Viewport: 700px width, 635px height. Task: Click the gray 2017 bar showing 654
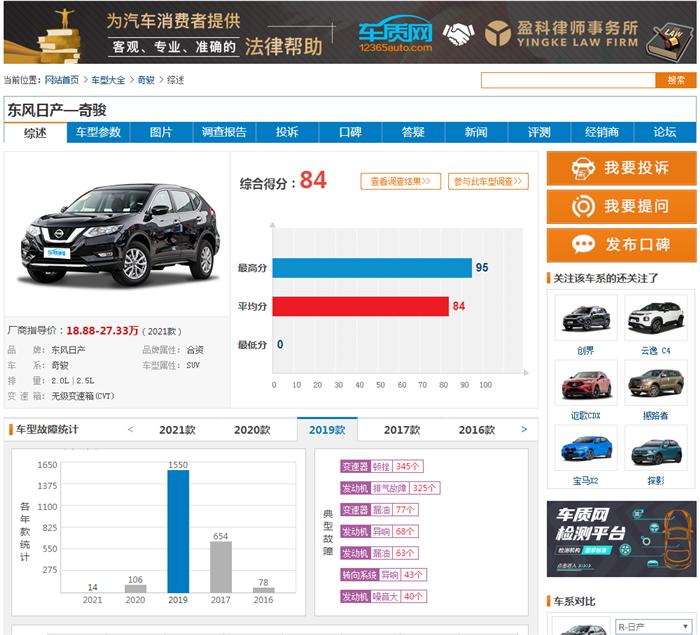pos(221,567)
